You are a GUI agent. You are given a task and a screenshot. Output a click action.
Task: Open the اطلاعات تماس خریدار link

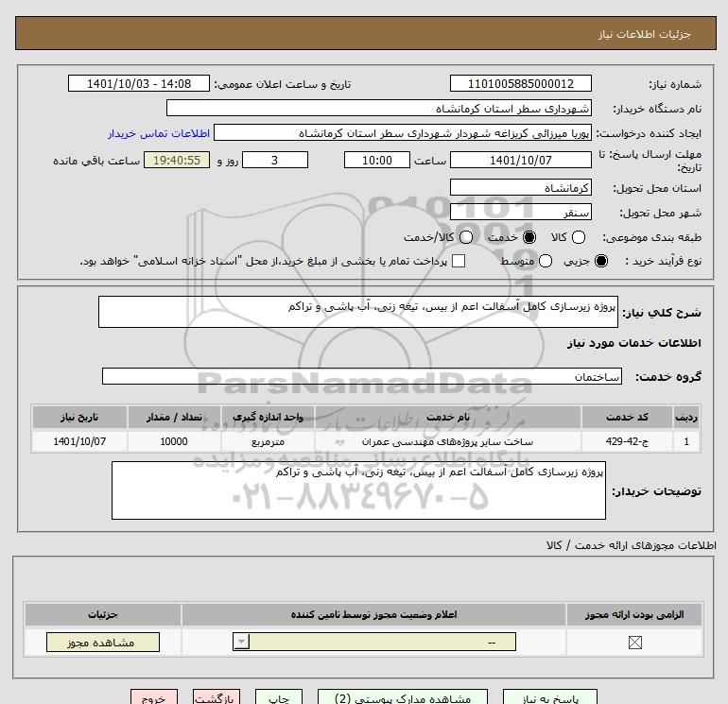pos(159,133)
